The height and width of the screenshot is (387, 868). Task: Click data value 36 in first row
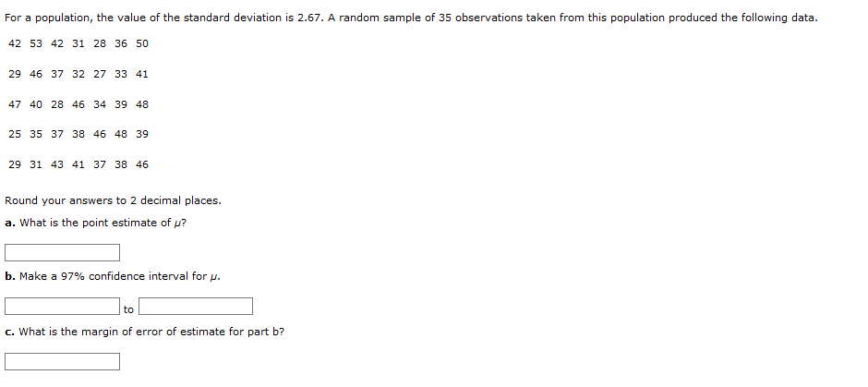tap(121, 43)
